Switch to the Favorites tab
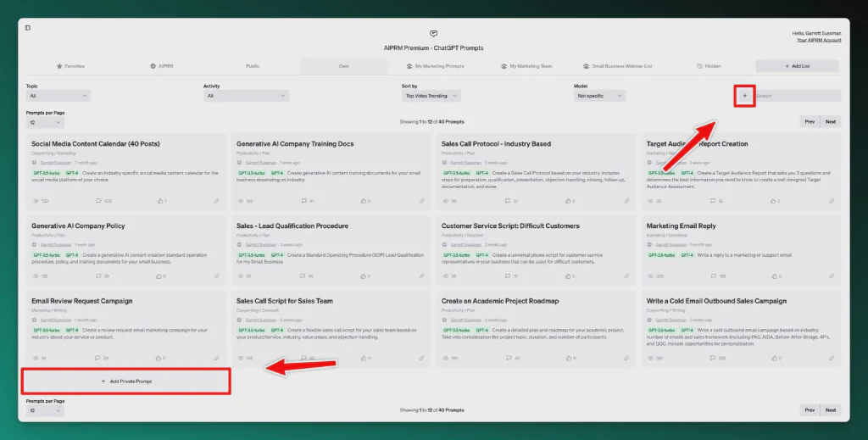Viewport: 868px width, 440px height. [x=70, y=66]
